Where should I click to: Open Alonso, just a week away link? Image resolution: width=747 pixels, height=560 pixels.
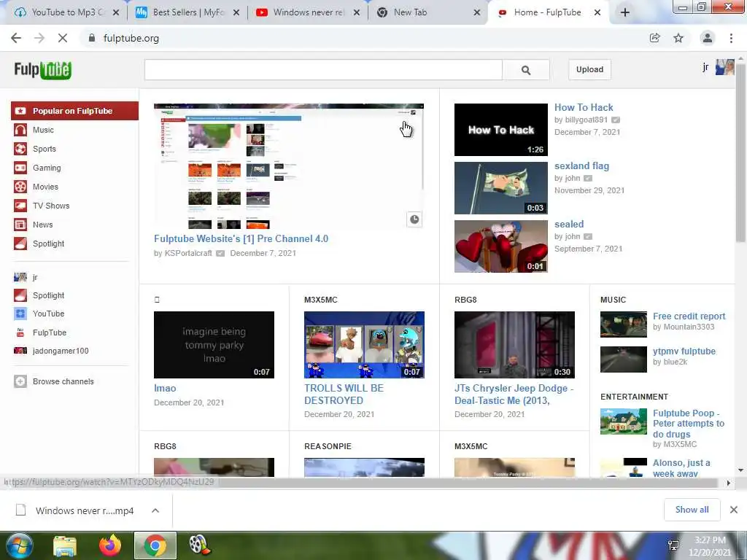pyautogui.click(x=682, y=468)
